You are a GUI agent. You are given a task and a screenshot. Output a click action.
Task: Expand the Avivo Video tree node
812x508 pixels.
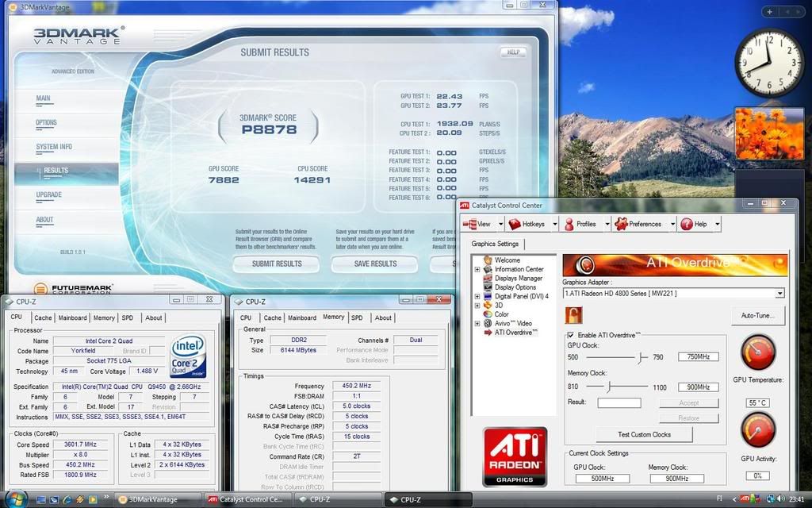[x=477, y=324]
